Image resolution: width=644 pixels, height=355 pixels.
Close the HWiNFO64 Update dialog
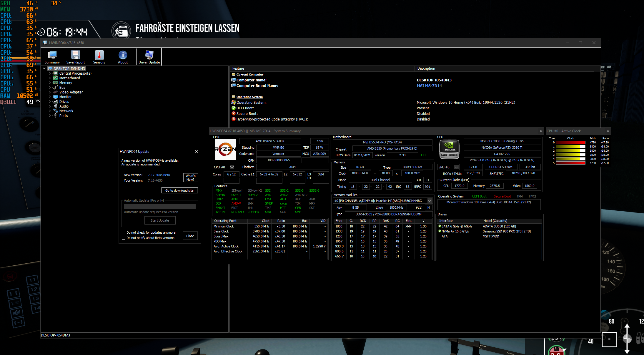tap(197, 152)
